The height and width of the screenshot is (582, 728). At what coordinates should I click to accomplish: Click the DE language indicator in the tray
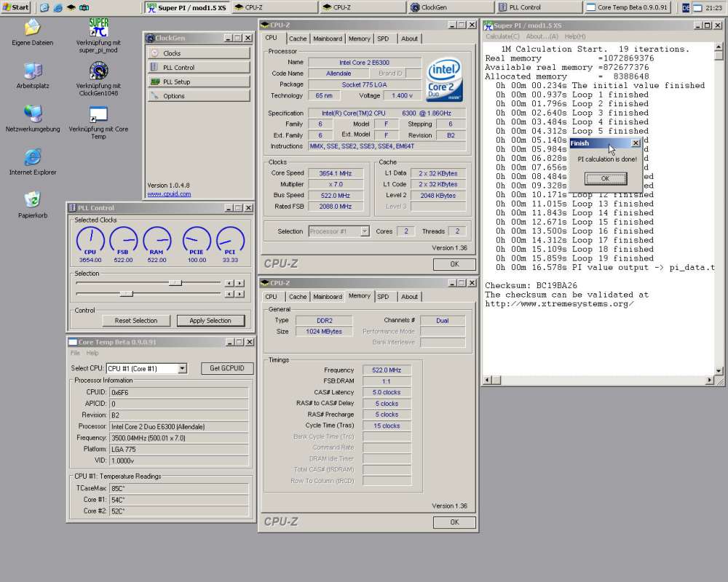686,8
